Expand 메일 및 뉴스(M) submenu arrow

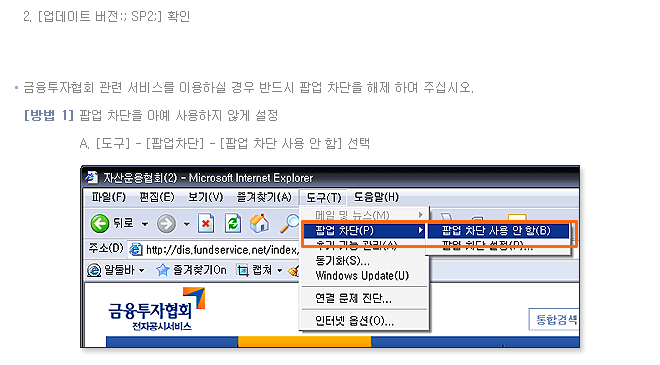(x=420, y=215)
